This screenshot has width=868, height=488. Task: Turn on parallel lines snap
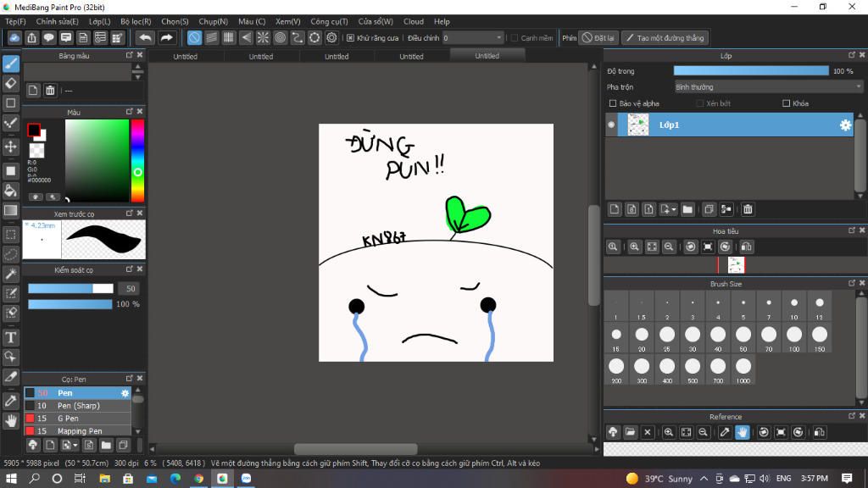pos(211,37)
